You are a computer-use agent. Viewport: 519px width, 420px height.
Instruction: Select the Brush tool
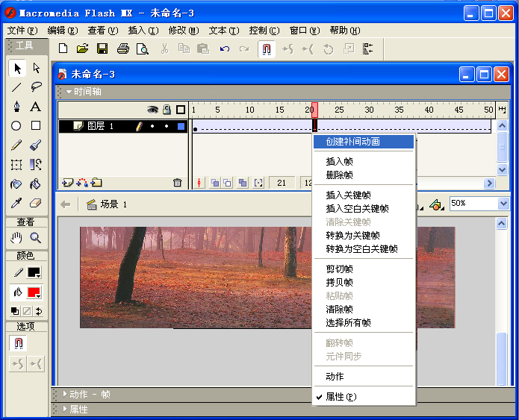36,145
